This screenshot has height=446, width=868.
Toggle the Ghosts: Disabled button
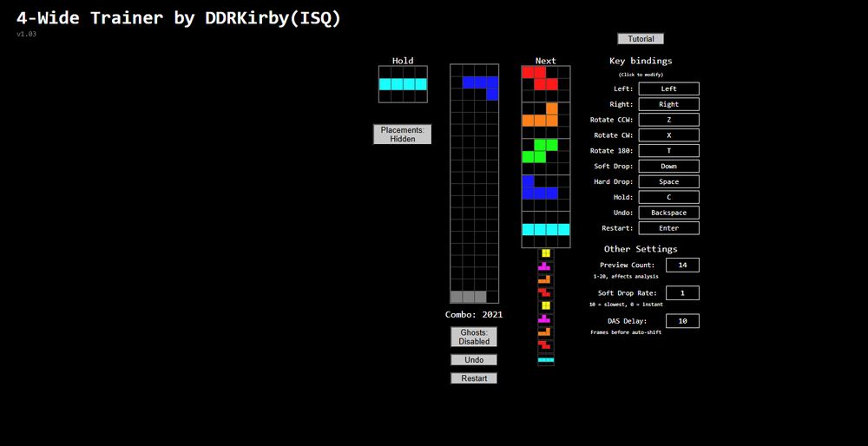474,337
